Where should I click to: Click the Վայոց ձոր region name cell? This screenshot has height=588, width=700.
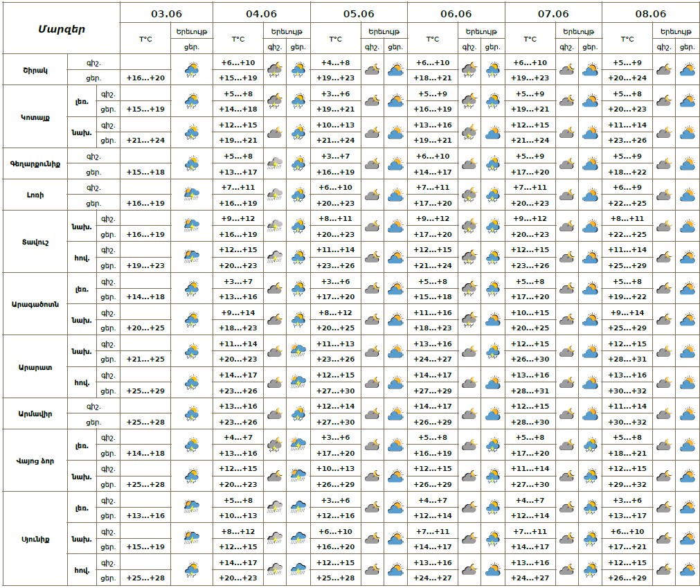pos(35,461)
